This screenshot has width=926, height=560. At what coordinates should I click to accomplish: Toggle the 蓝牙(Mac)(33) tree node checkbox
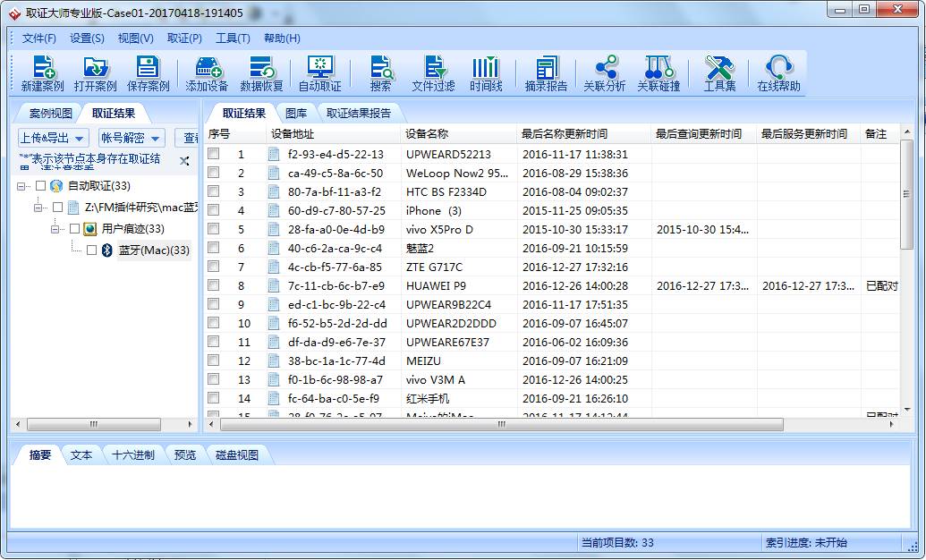point(91,250)
